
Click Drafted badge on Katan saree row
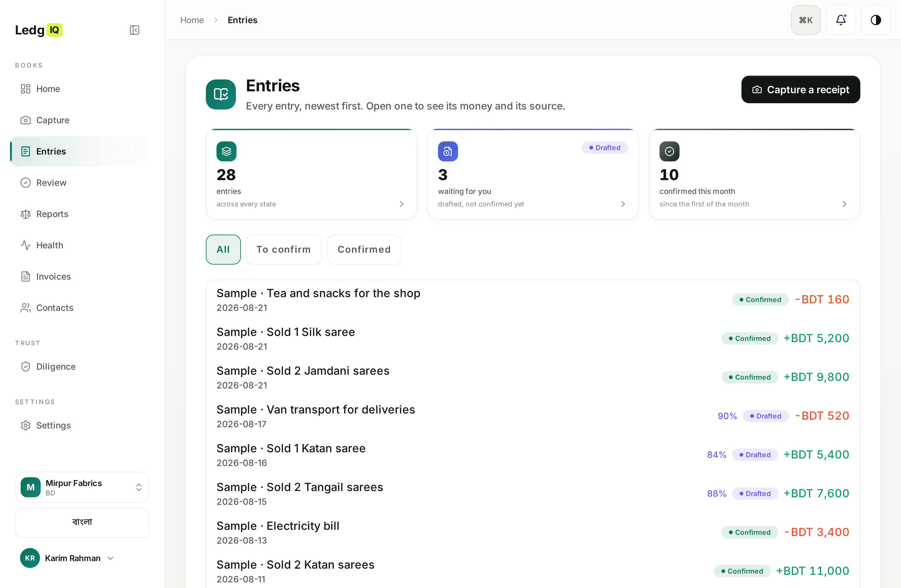(755, 455)
